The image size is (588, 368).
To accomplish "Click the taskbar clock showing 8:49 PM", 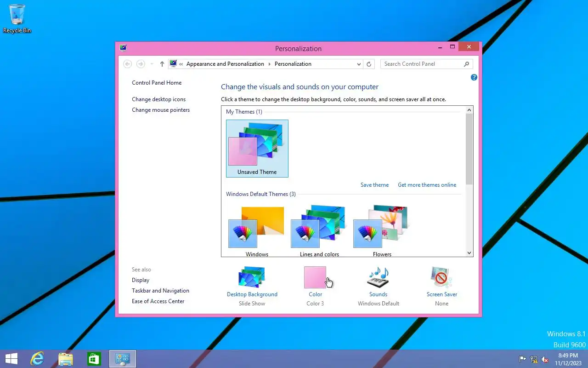I will coord(568,359).
